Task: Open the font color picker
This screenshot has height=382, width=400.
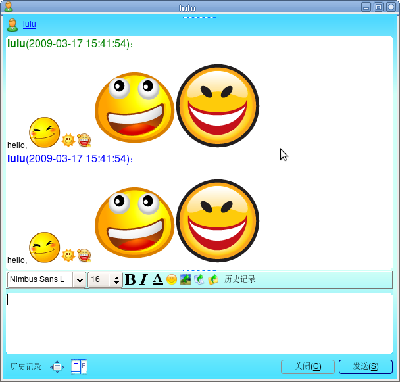Action: [x=157, y=279]
